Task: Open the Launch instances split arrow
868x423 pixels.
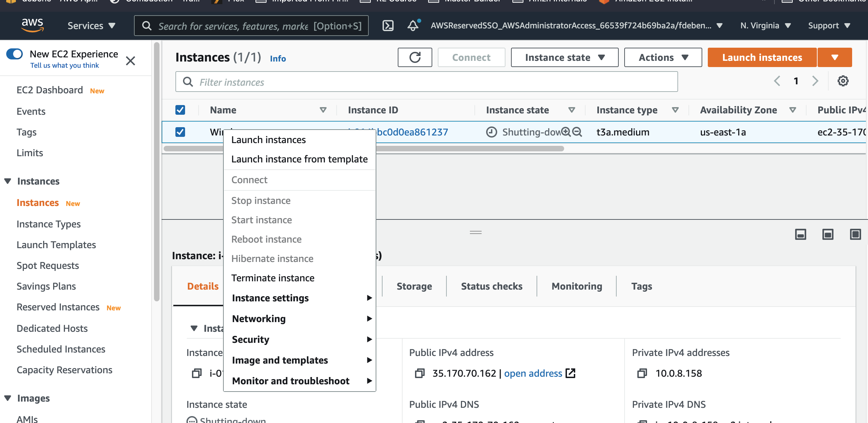Action: [835, 57]
